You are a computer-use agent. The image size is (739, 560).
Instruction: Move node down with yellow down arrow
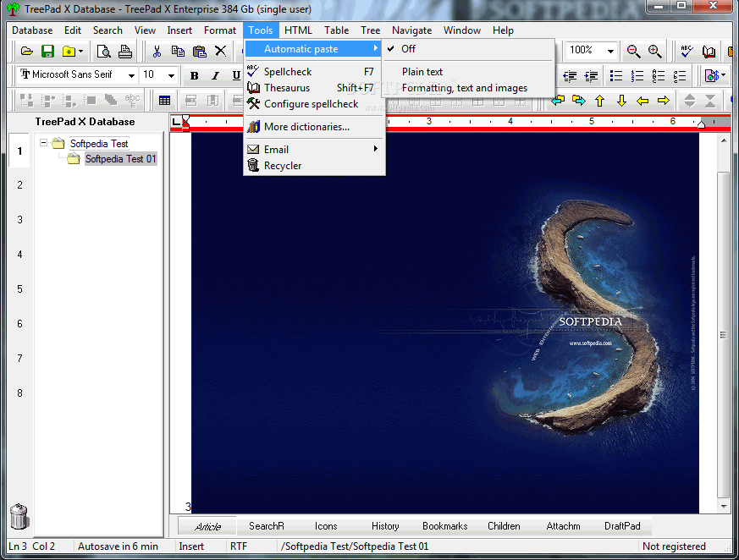click(x=621, y=101)
